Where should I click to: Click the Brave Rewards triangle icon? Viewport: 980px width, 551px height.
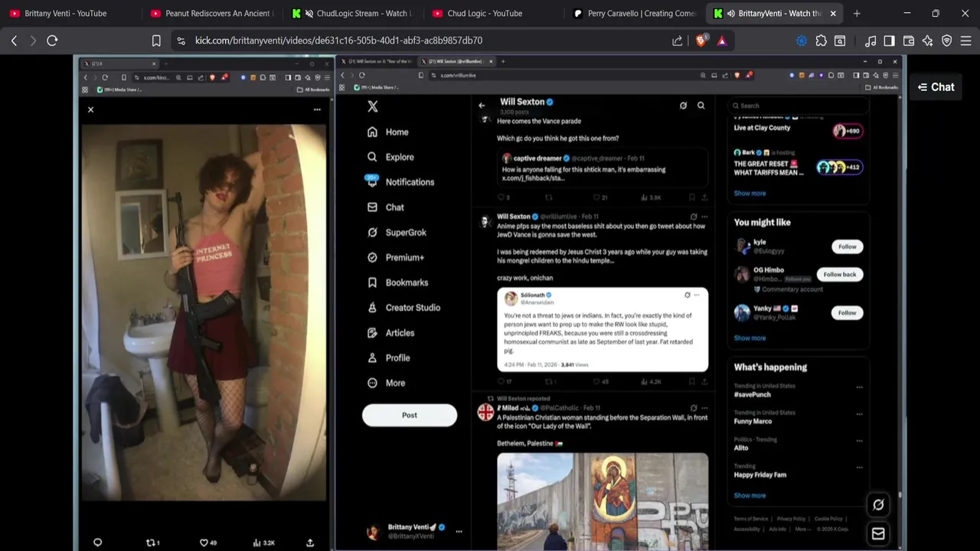tap(722, 41)
